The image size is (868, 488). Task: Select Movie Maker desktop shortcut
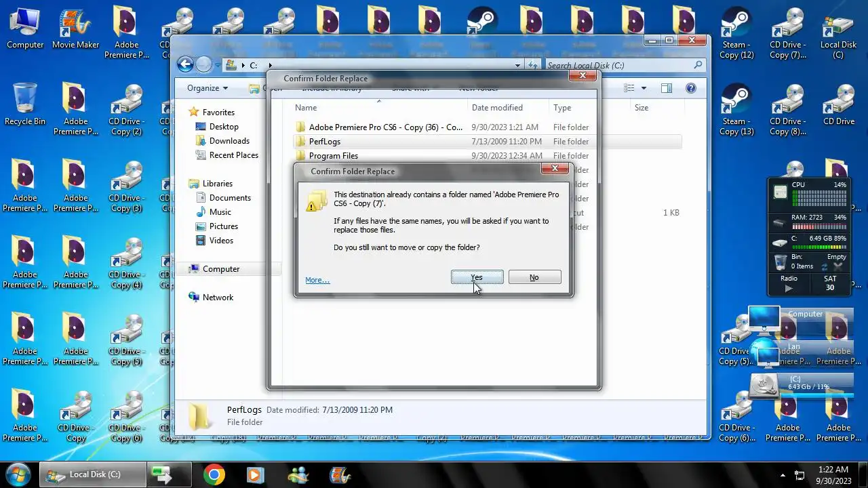[76, 28]
